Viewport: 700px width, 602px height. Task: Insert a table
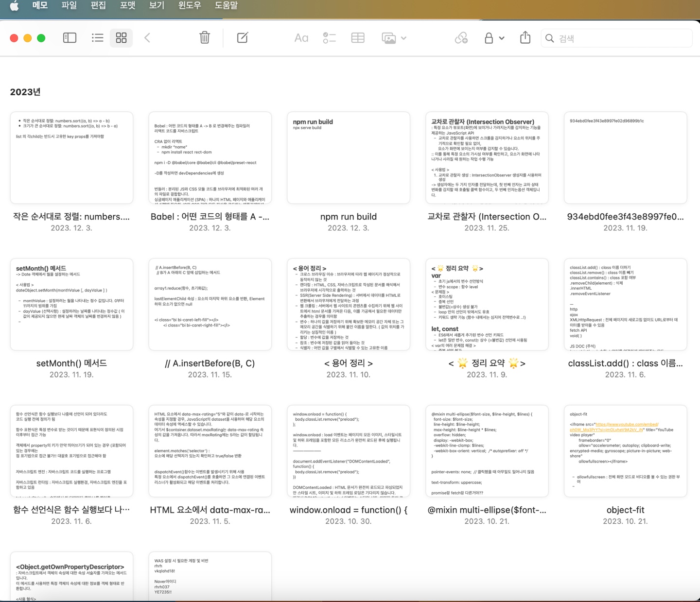358,38
